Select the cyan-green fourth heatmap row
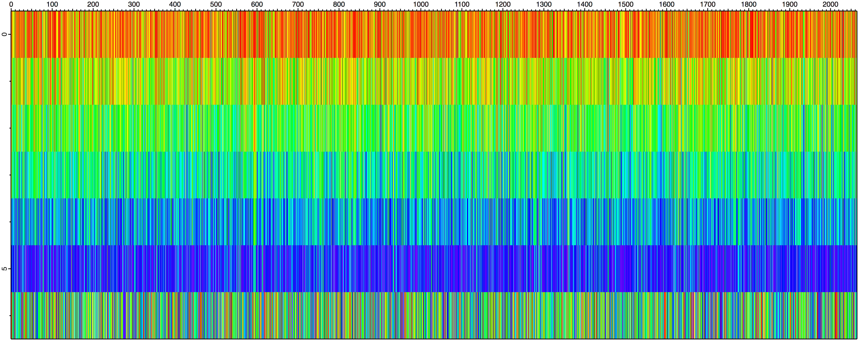Screen dimensions: 868x350 tap(434, 175)
